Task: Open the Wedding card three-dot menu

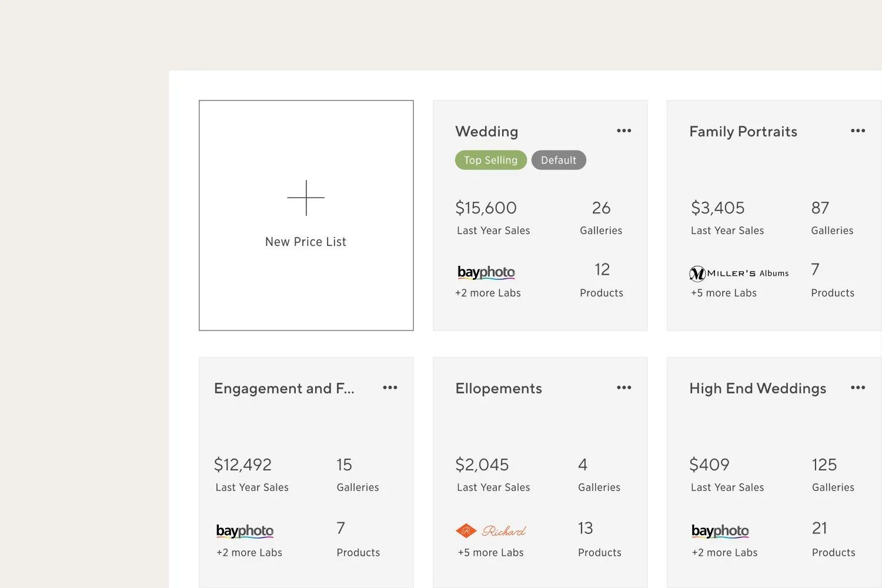Action: pyautogui.click(x=624, y=131)
